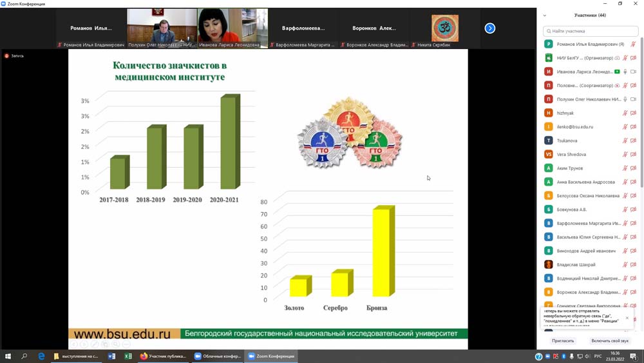Image resolution: width=644 pixels, height=363 pixels.
Task: Click the crossed camera icon next to Tsukanova
Action: pyautogui.click(x=634, y=141)
